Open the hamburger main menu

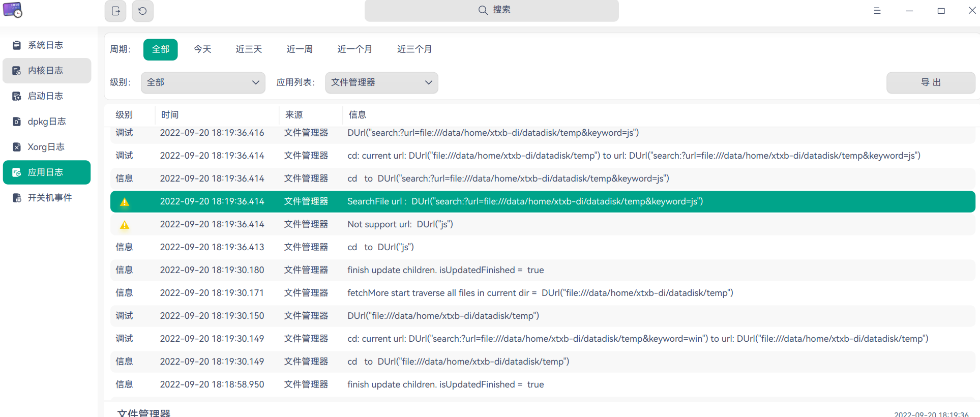877,11
